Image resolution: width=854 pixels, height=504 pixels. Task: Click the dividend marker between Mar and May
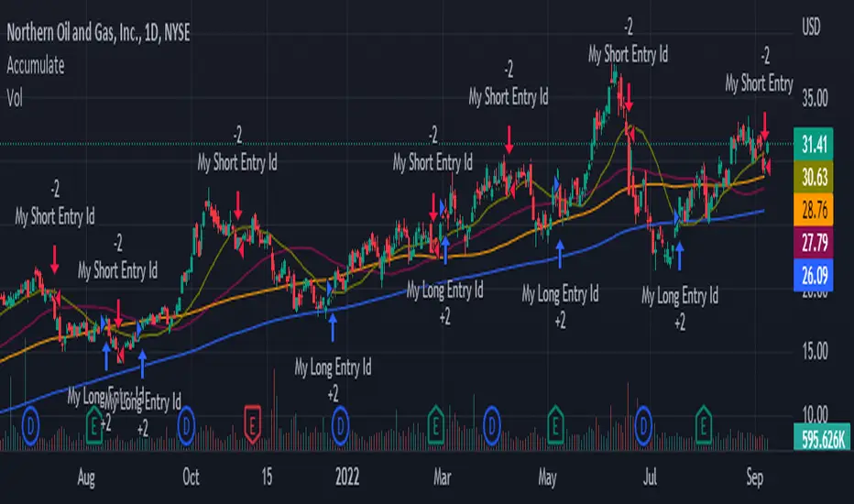click(491, 425)
